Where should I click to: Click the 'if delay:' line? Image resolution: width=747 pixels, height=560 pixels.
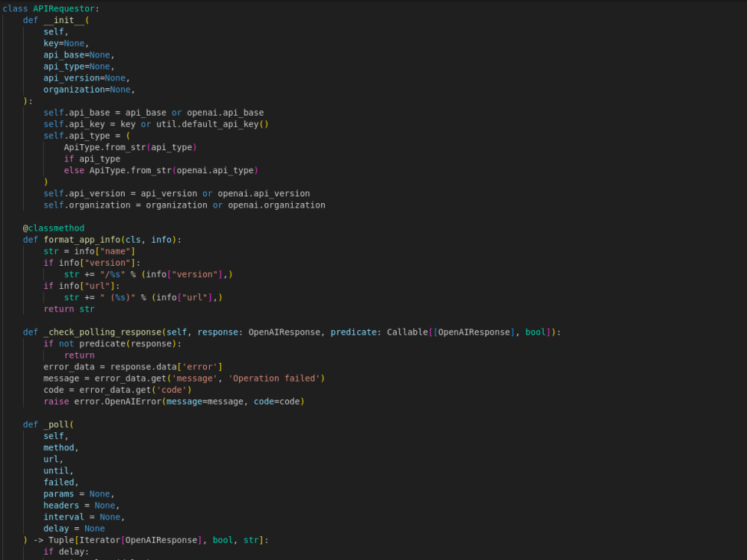(x=66, y=552)
